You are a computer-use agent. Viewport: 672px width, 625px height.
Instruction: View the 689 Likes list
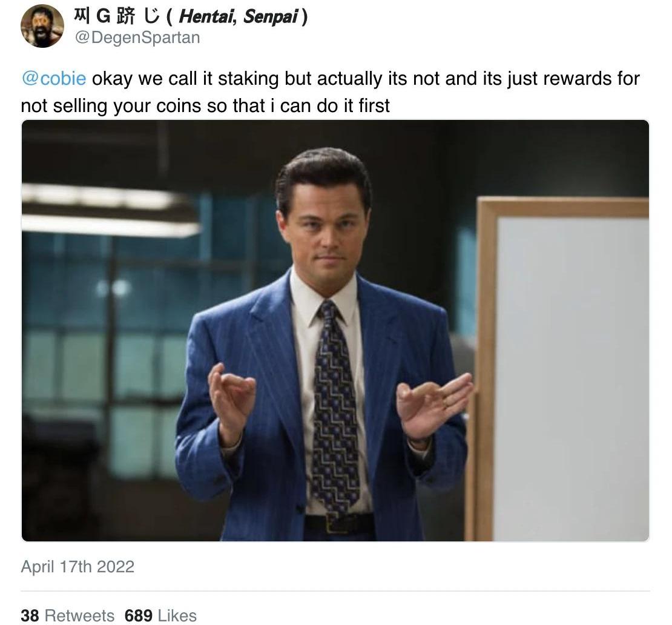click(x=160, y=615)
